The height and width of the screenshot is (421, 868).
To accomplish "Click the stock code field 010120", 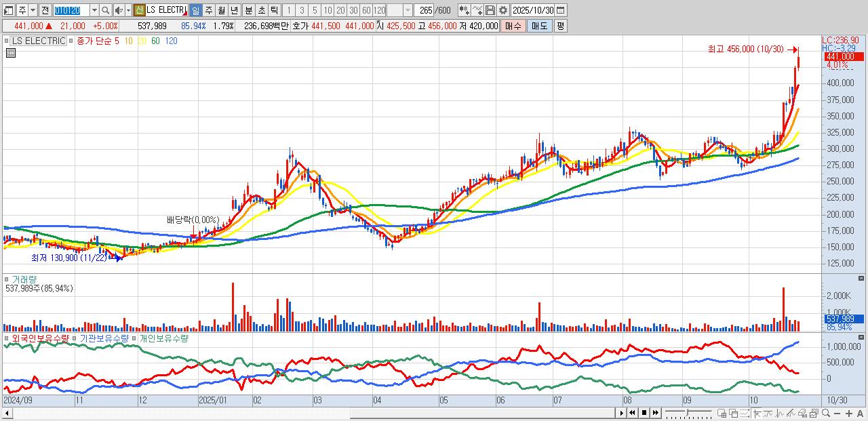I will pyautogui.click(x=71, y=10).
